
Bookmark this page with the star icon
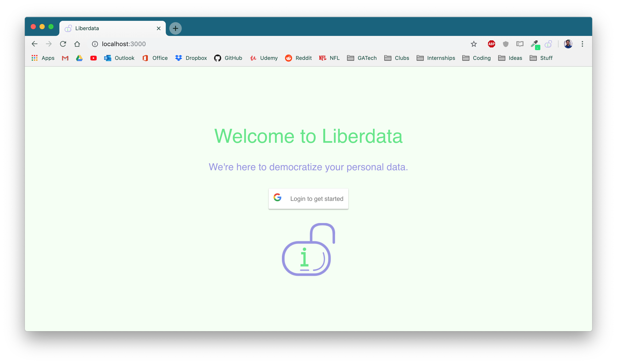point(474,44)
